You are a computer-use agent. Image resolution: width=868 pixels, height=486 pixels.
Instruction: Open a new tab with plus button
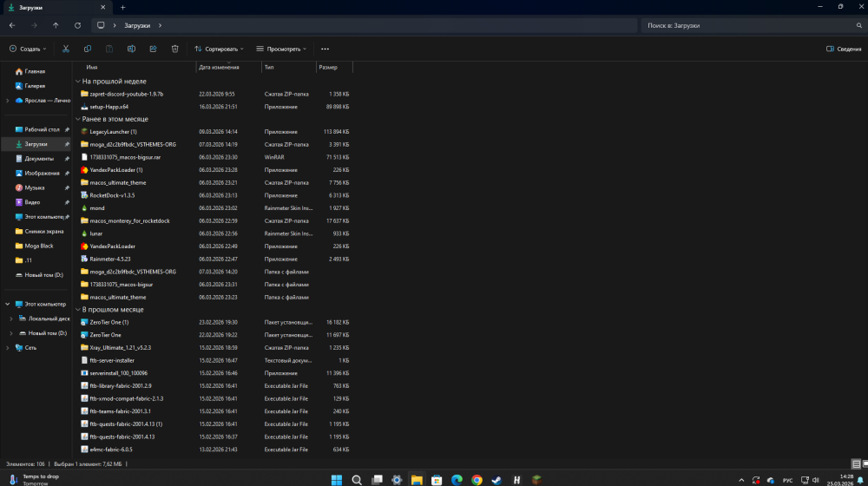point(123,8)
